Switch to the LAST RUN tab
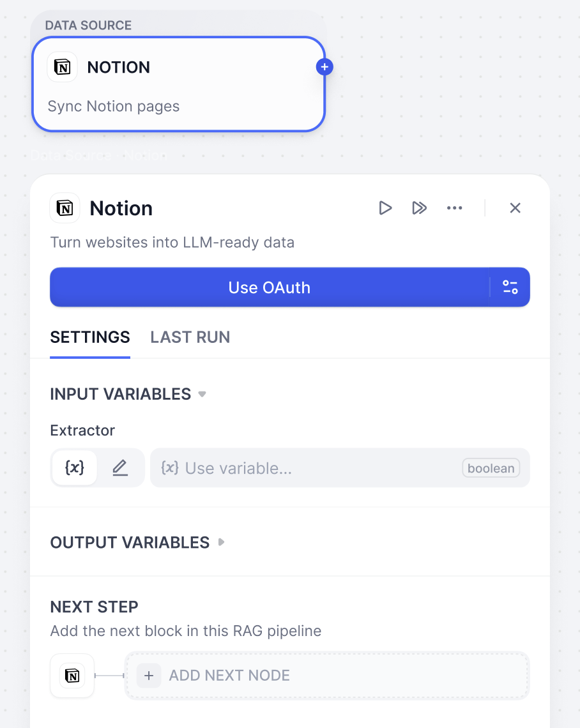The width and height of the screenshot is (580, 728). pos(190,337)
